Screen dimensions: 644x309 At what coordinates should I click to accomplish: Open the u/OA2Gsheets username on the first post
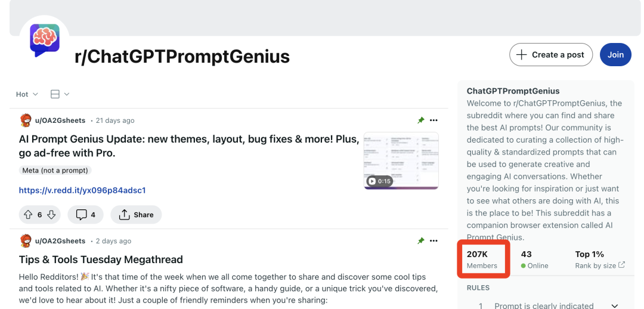coord(60,120)
